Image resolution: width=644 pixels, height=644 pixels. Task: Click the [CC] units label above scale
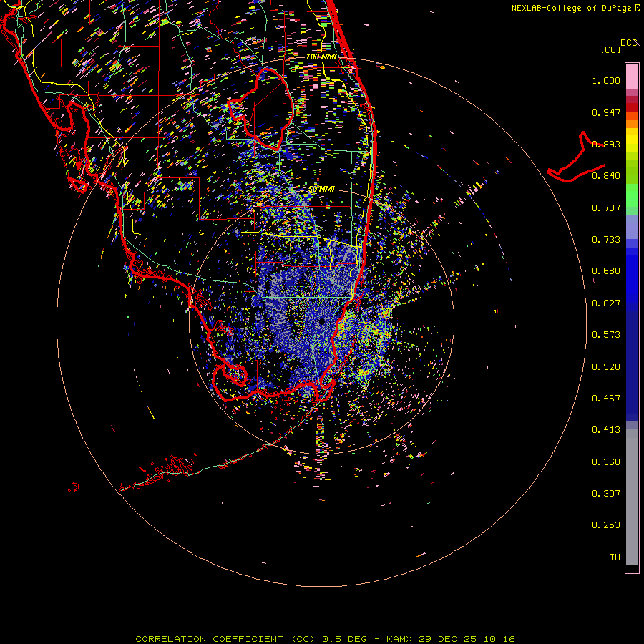[x=610, y=50]
